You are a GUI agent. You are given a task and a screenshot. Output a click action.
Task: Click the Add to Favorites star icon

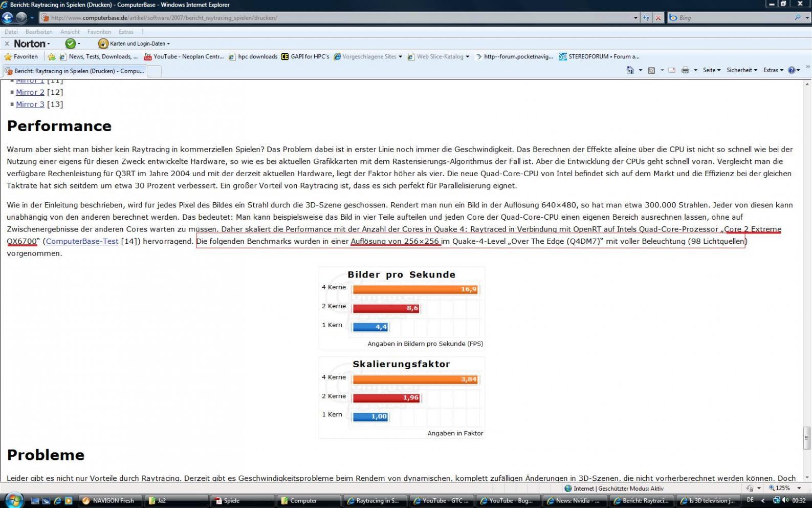pyautogui.click(x=51, y=57)
